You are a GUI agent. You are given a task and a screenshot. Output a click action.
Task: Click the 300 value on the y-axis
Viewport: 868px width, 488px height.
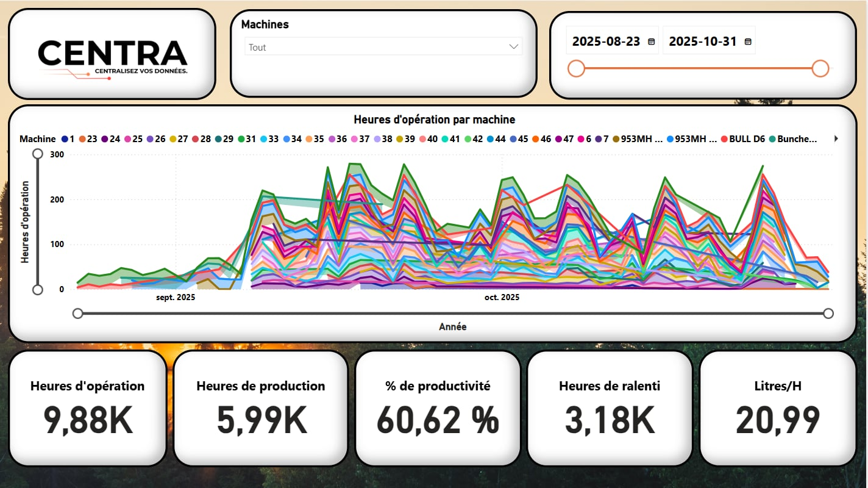point(57,154)
